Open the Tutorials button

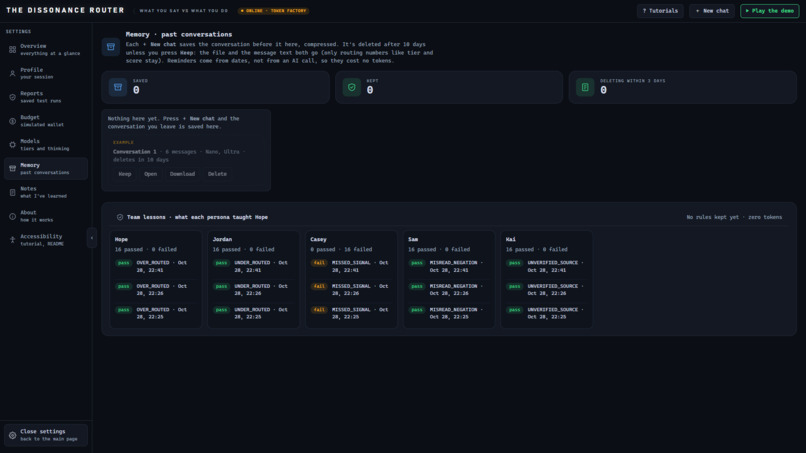tap(660, 11)
